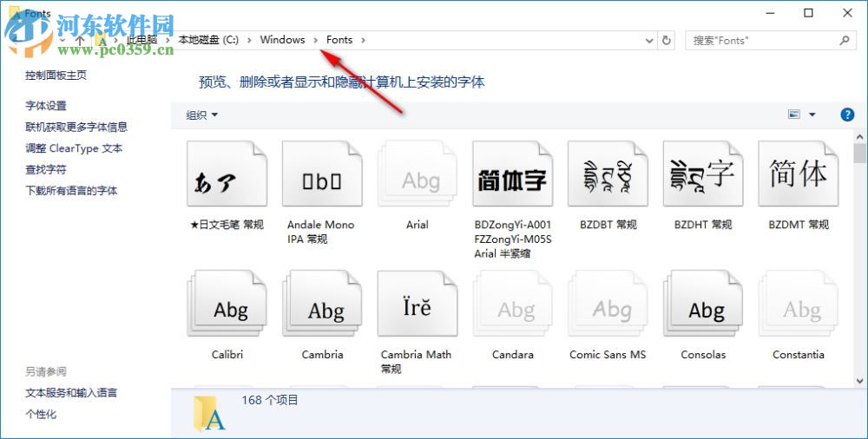
Task: Click the Calibri label text
Action: (227, 354)
